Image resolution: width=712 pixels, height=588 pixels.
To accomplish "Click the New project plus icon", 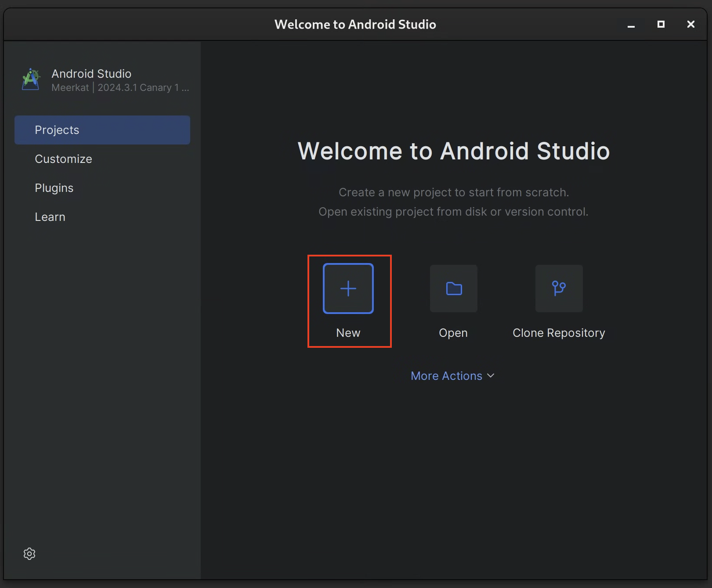I will [x=348, y=289].
